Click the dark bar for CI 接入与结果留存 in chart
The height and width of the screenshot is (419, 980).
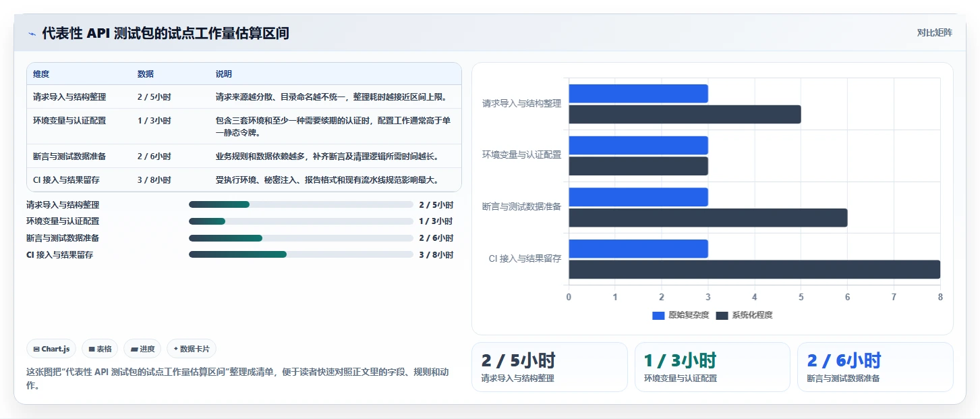point(754,269)
